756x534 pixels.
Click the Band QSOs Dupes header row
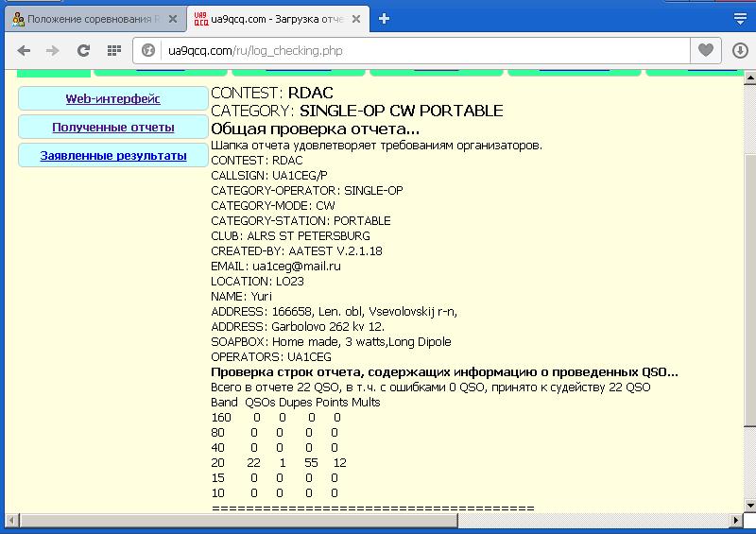coord(296,403)
